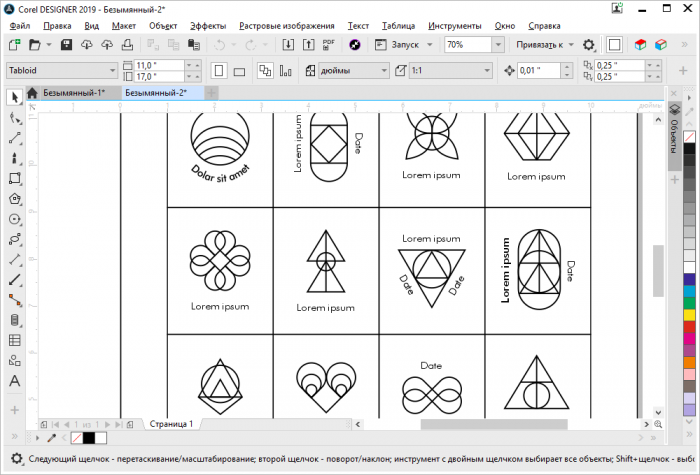700x475 pixels.
Task: Switch page to portrait orientation
Action: (219, 70)
